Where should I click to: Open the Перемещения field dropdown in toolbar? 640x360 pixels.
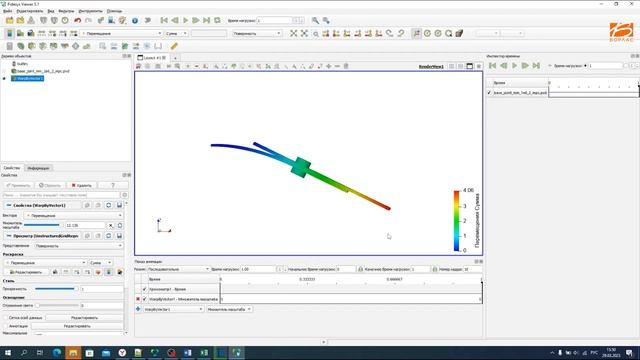[121, 33]
